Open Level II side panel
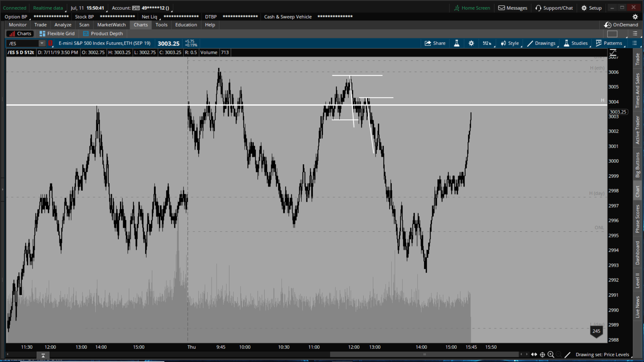The width and height of the screenshot is (644, 362). [637, 281]
